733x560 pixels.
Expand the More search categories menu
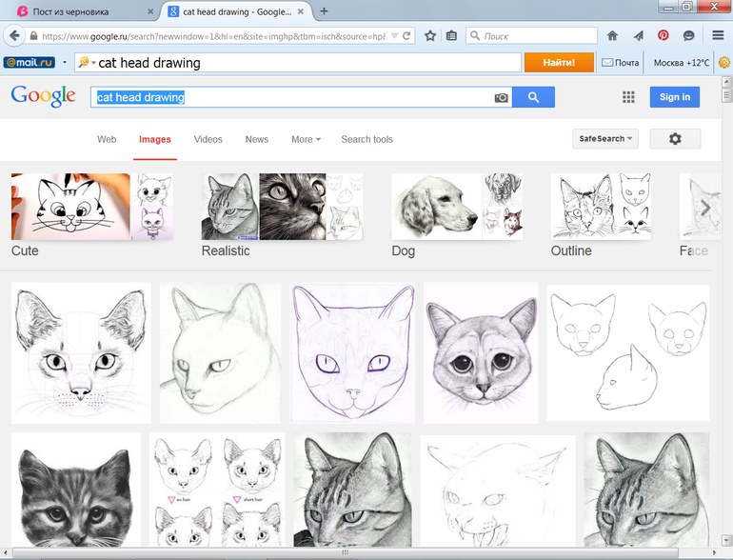pos(306,139)
